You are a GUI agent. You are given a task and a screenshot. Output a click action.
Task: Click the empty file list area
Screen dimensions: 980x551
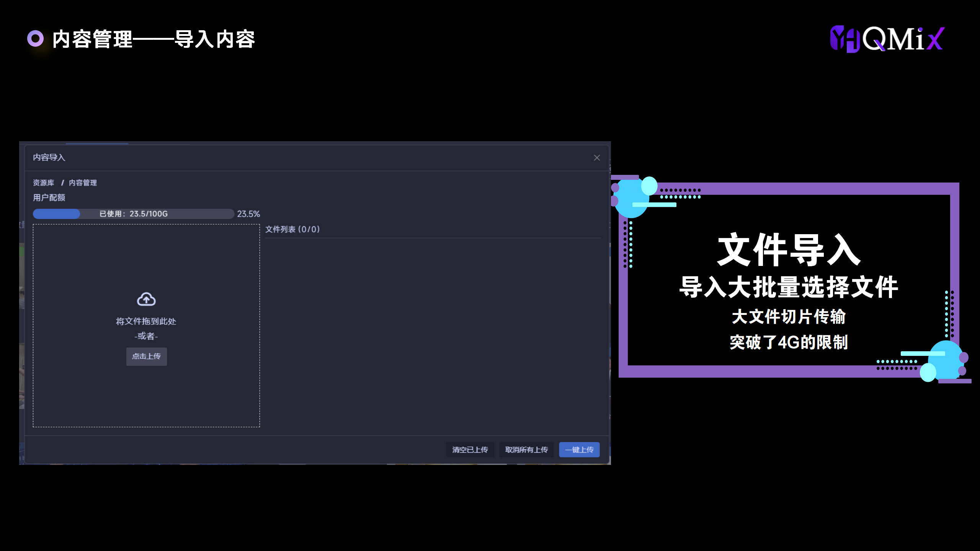point(433,333)
